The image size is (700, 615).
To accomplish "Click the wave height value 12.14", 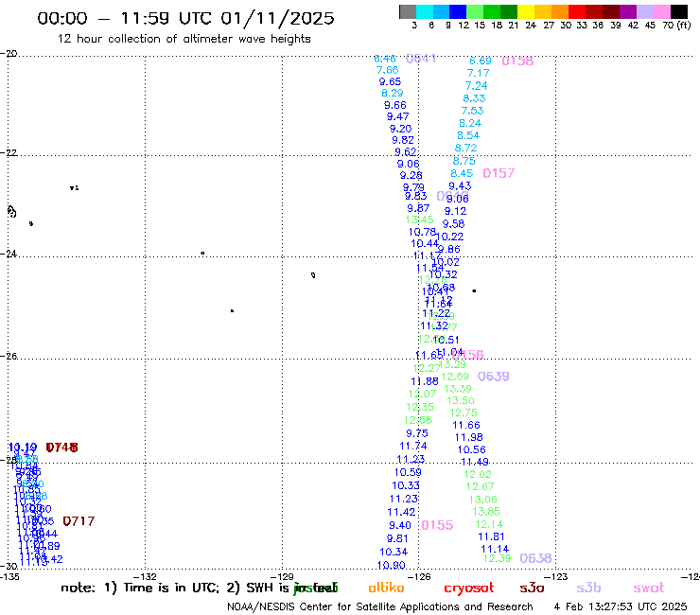I will point(489,524).
